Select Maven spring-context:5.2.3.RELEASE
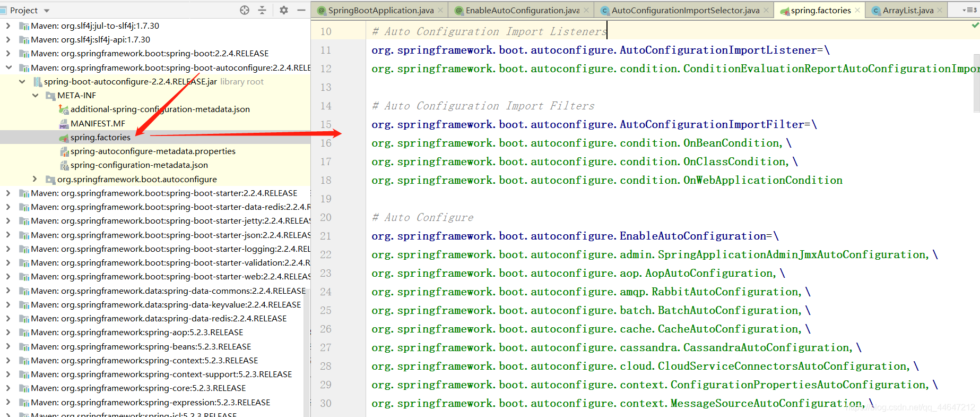The height and width of the screenshot is (417, 980). tap(144, 360)
